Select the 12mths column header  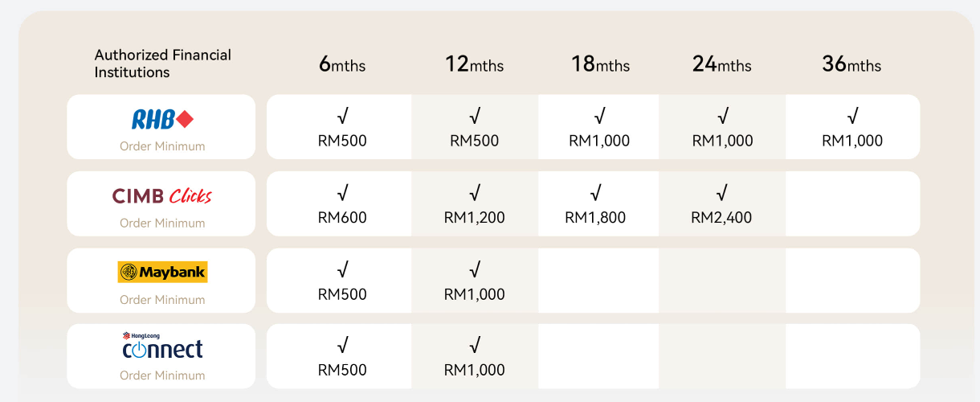click(x=474, y=64)
